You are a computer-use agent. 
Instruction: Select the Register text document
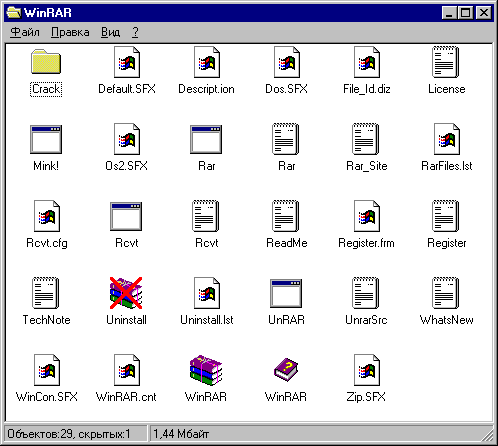coord(446,216)
